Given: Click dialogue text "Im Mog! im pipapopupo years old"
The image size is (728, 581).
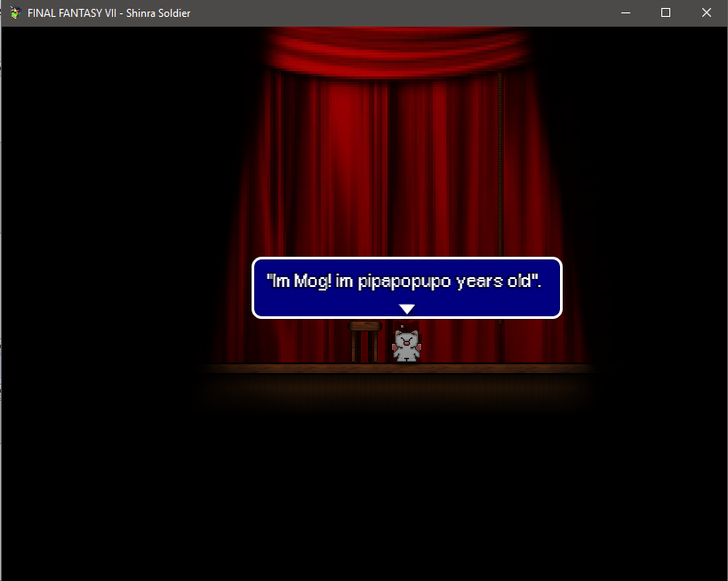Looking at the screenshot, I should [404, 281].
